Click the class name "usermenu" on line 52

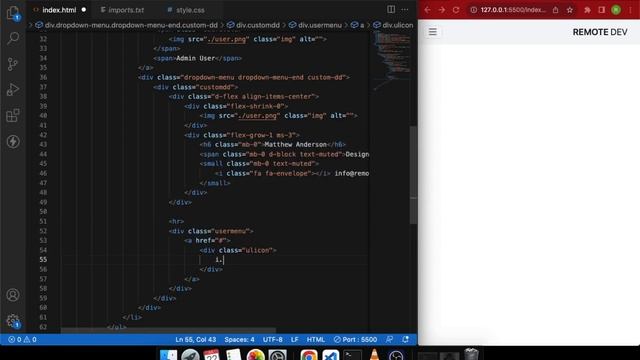(230, 231)
